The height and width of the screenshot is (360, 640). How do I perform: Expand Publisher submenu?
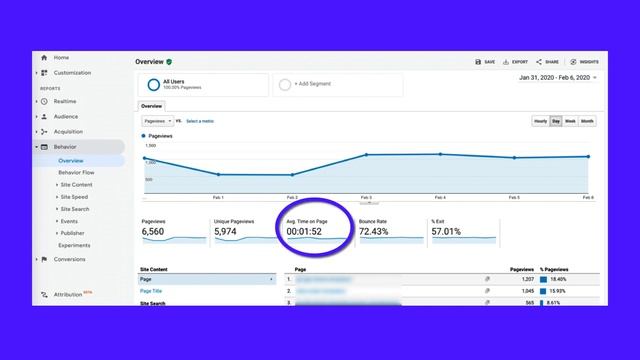coord(57,233)
